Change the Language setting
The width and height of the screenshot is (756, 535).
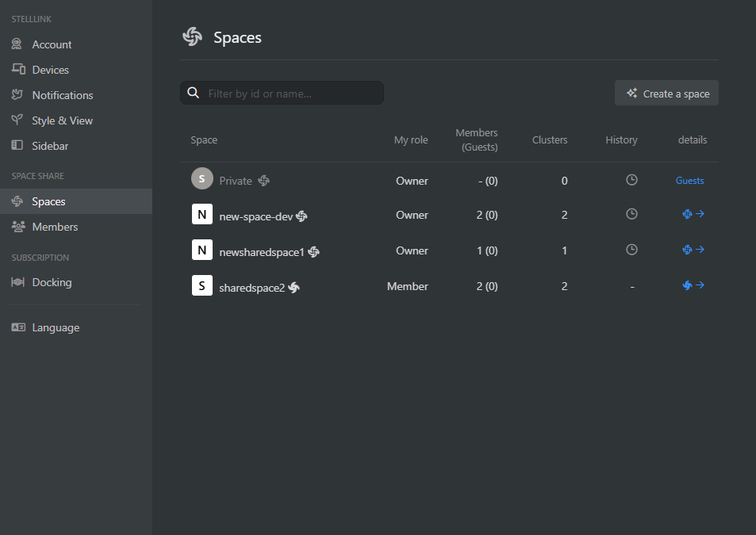click(56, 327)
